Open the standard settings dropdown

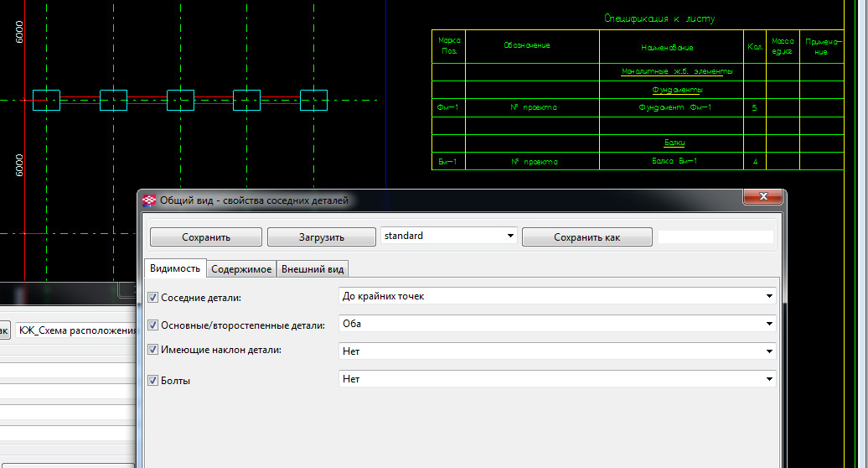pos(449,237)
